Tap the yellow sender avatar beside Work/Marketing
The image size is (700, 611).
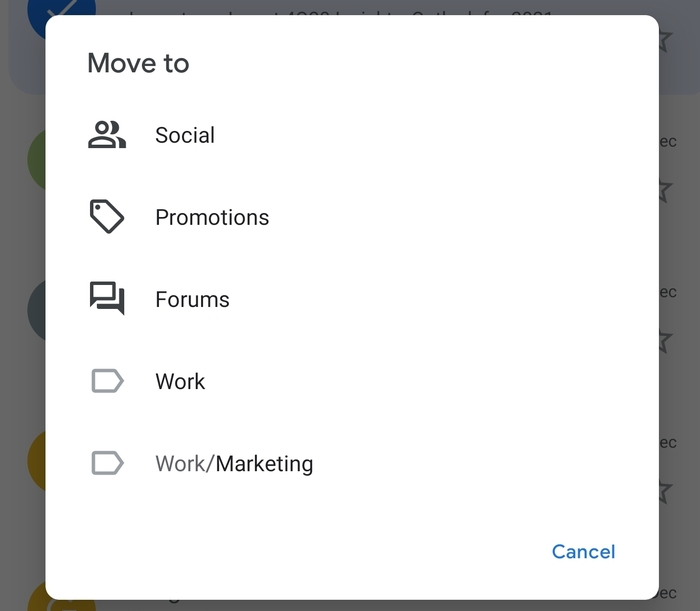click(x=37, y=463)
